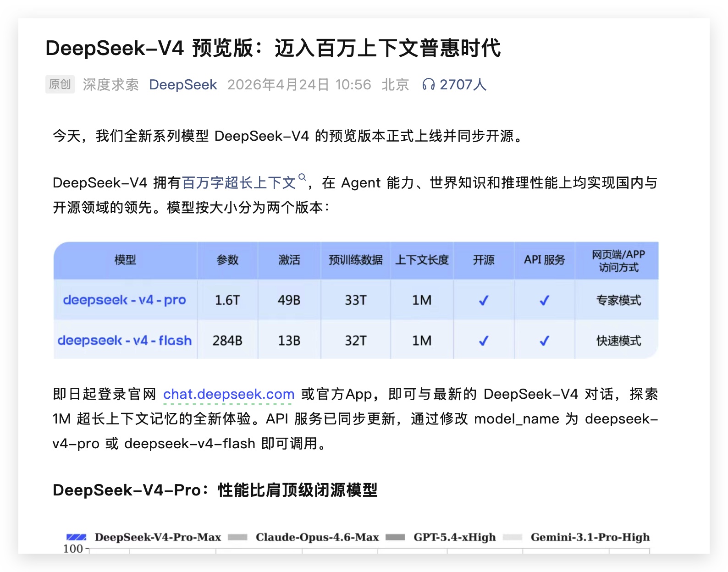Select the deepseek-v4-pro model name cell

tap(124, 300)
